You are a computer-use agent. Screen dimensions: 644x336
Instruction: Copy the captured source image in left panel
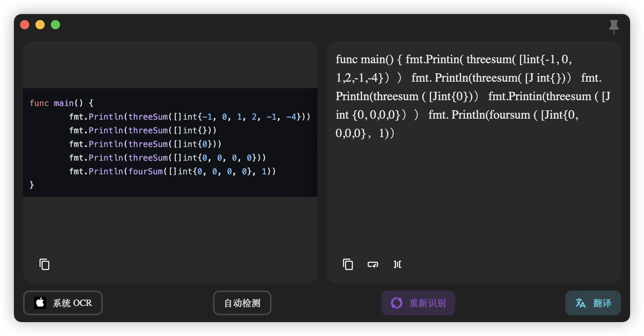pyautogui.click(x=44, y=264)
